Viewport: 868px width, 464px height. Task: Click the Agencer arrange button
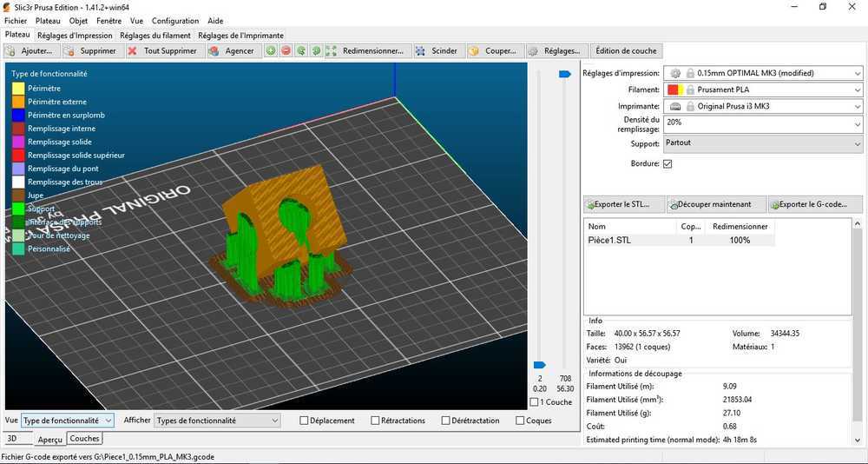tap(233, 51)
